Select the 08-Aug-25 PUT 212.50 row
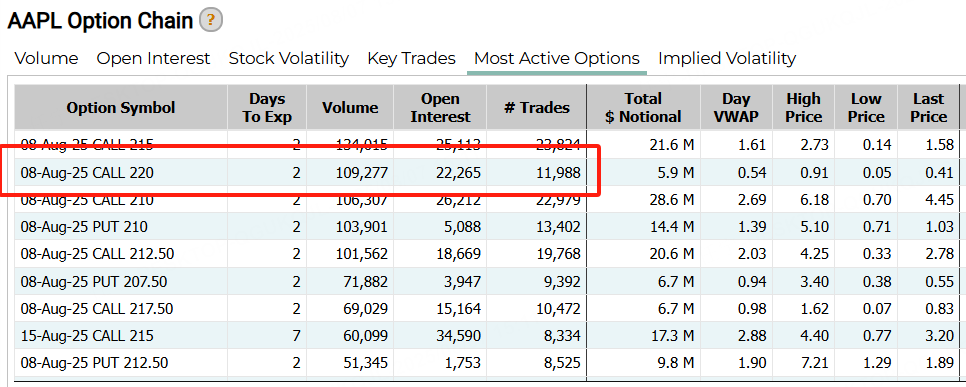The width and height of the screenshot is (966, 387). [487, 363]
